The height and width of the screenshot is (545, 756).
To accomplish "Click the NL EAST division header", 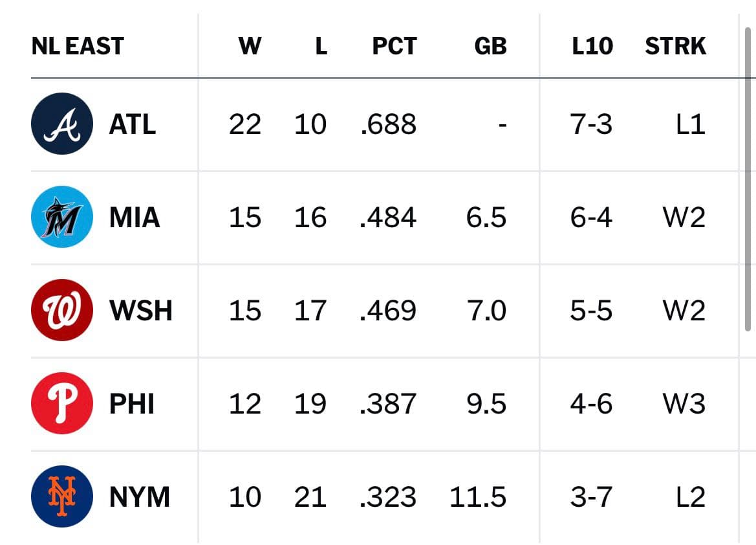I will tap(78, 47).
